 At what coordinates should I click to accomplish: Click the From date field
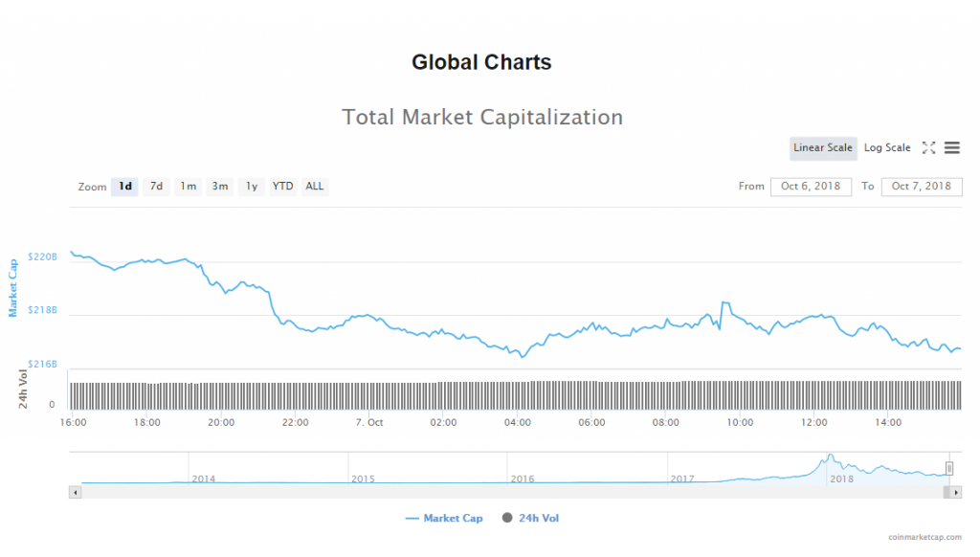[810, 187]
